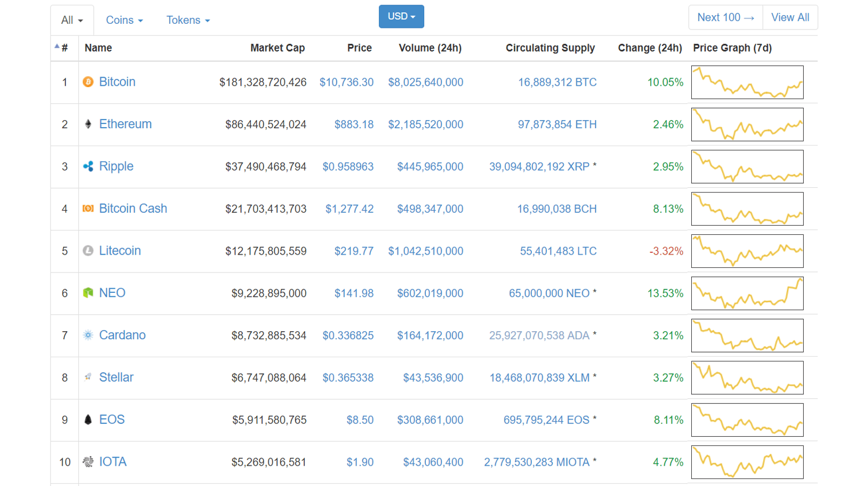868x486 pixels.
Task: Click Bitcoin volume $8,025,640,000
Action: [426, 82]
